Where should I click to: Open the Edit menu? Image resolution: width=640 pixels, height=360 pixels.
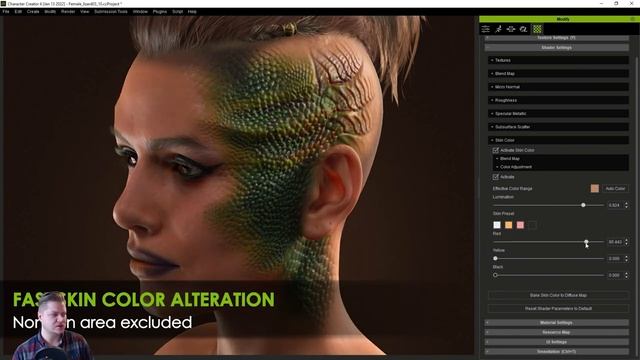(18, 11)
